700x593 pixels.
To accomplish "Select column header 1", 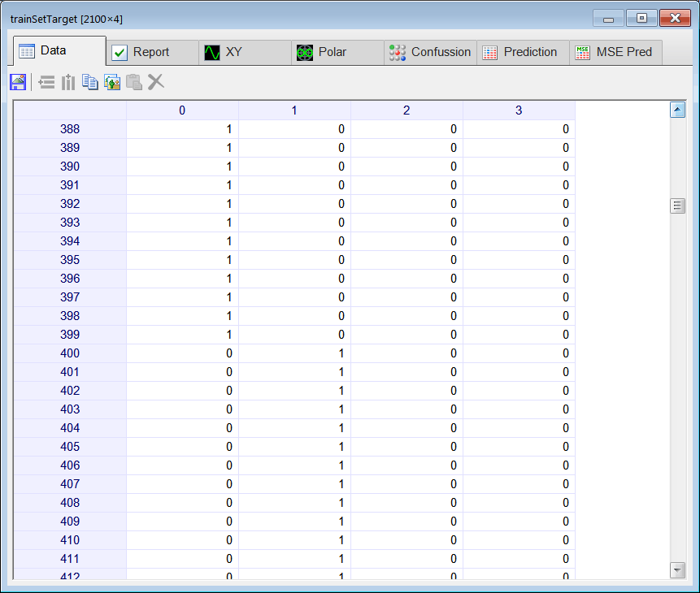I will (x=294, y=110).
